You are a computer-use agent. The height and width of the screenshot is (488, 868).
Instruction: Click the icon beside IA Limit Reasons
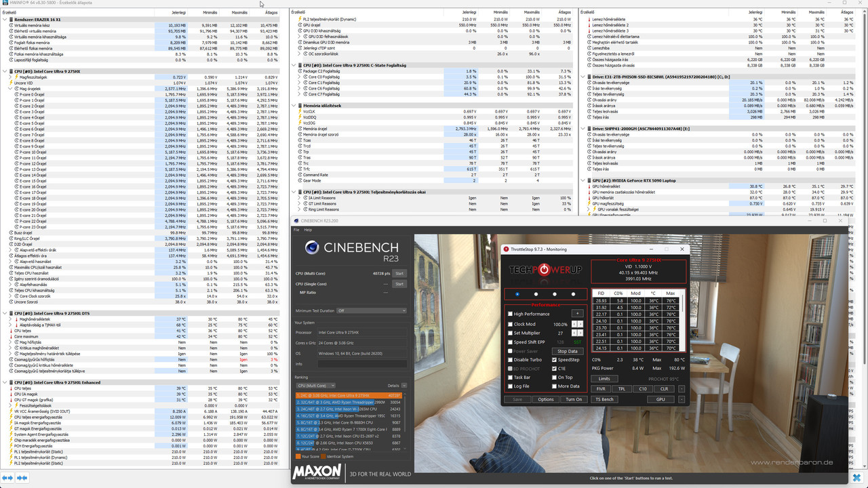[x=304, y=198]
